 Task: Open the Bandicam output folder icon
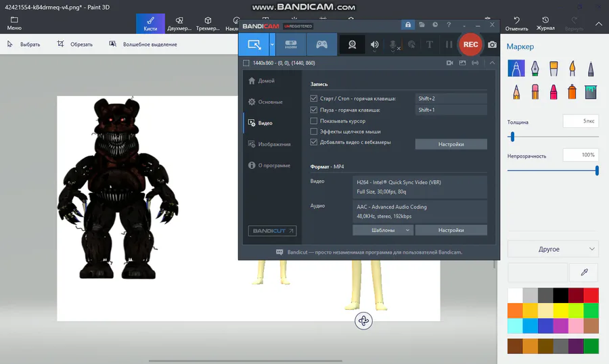coord(422,25)
